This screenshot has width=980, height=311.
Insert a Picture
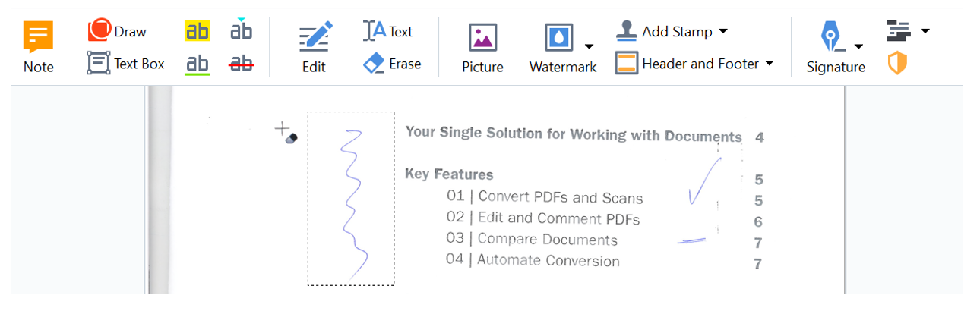tap(482, 47)
